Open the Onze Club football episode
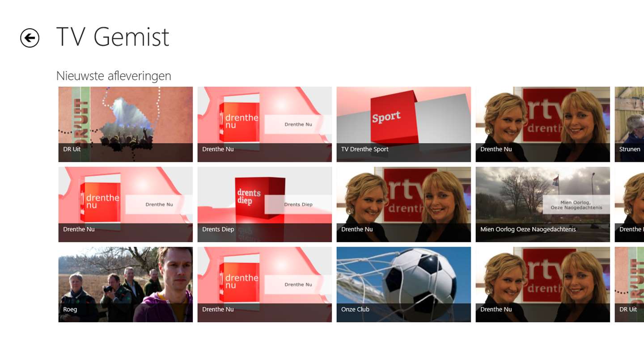This screenshot has height=362, width=644. [404, 285]
